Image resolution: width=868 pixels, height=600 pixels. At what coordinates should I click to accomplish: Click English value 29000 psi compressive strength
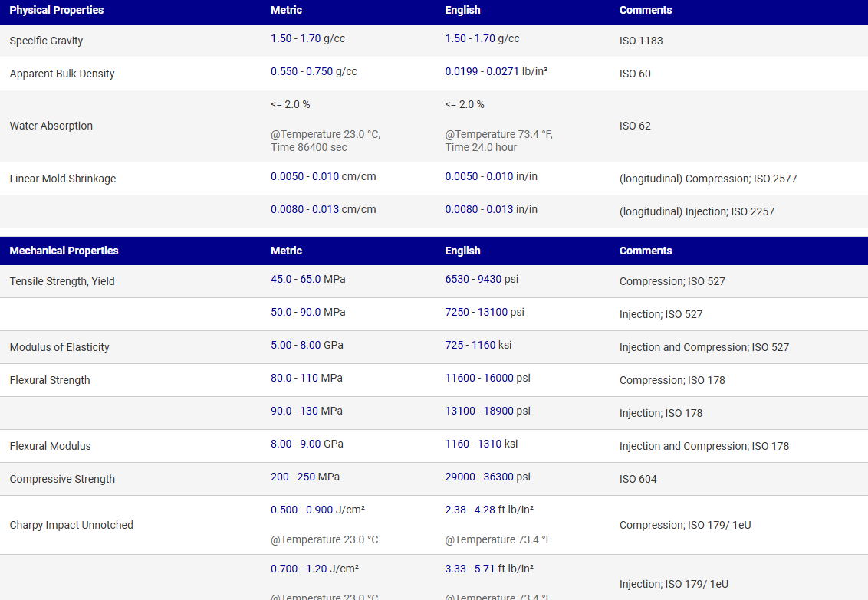[460, 478]
